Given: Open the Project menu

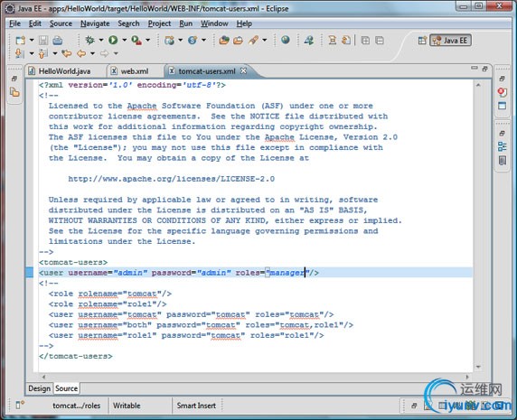Looking at the screenshot, I should click(159, 23).
